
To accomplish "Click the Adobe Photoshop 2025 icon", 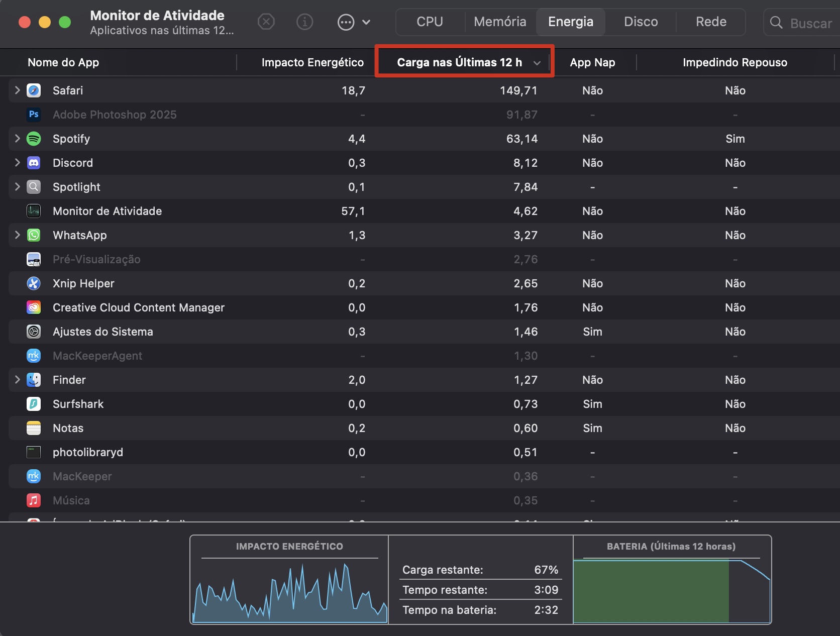I will click(x=33, y=115).
